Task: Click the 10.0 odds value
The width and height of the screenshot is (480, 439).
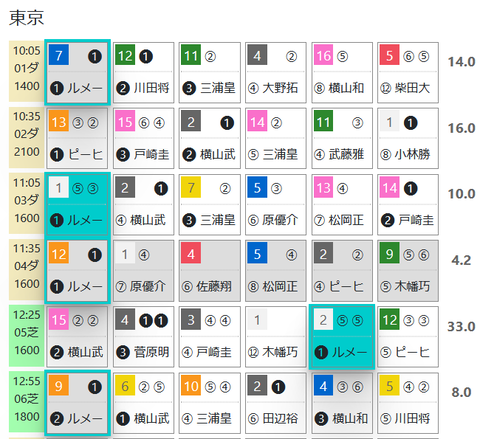Action: [461, 194]
